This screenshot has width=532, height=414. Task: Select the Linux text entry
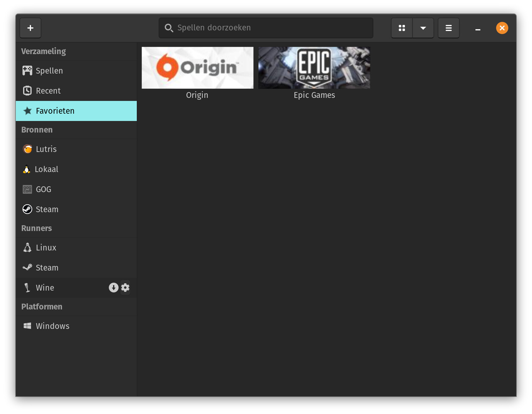click(x=46, y=248)
